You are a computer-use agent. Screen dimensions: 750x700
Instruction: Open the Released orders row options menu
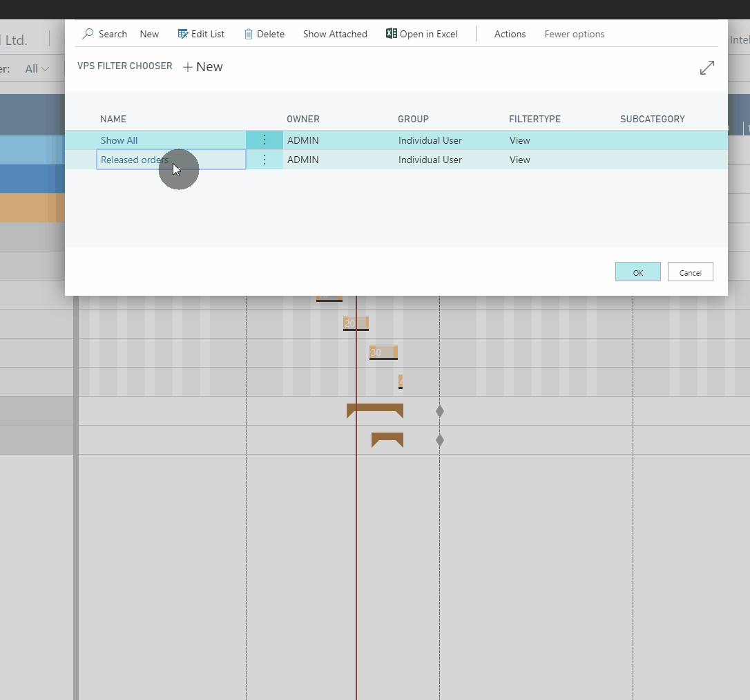[x=264, y=160]
